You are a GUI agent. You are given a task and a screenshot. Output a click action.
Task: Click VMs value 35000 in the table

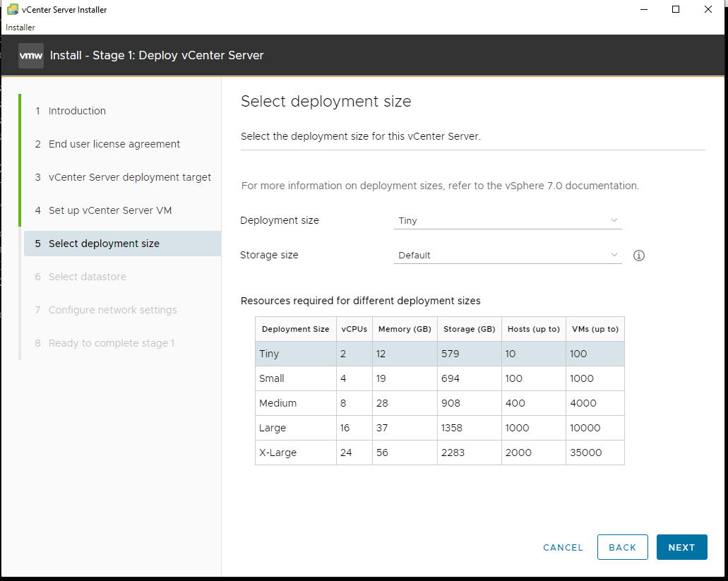(586, 453)
